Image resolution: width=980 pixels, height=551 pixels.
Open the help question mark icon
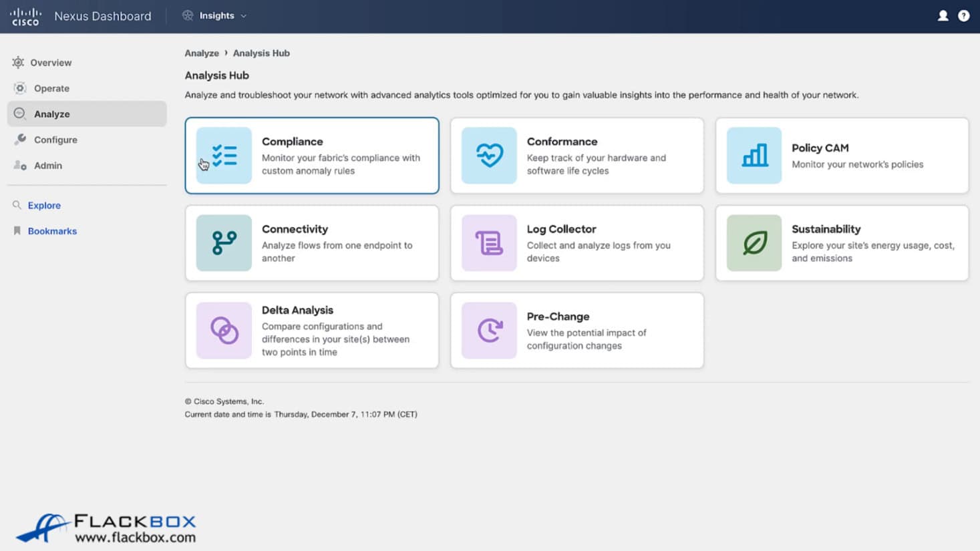click(963, 16)
